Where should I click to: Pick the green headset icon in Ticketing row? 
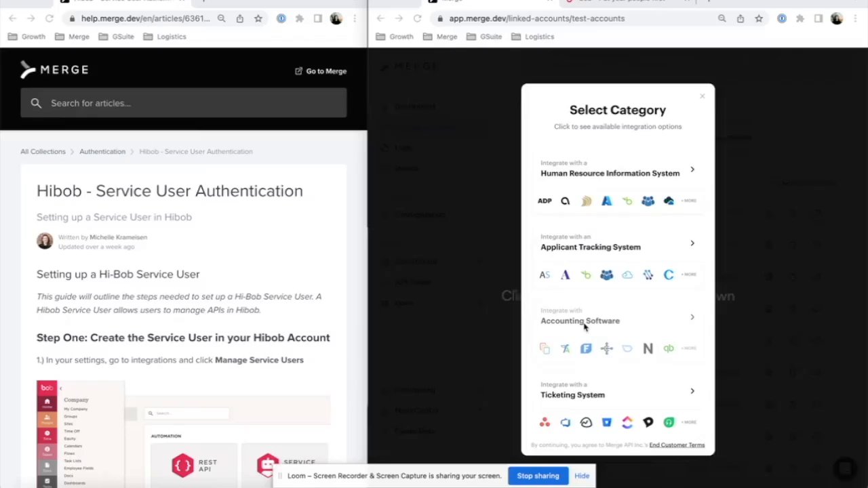[x=669, y=422]
